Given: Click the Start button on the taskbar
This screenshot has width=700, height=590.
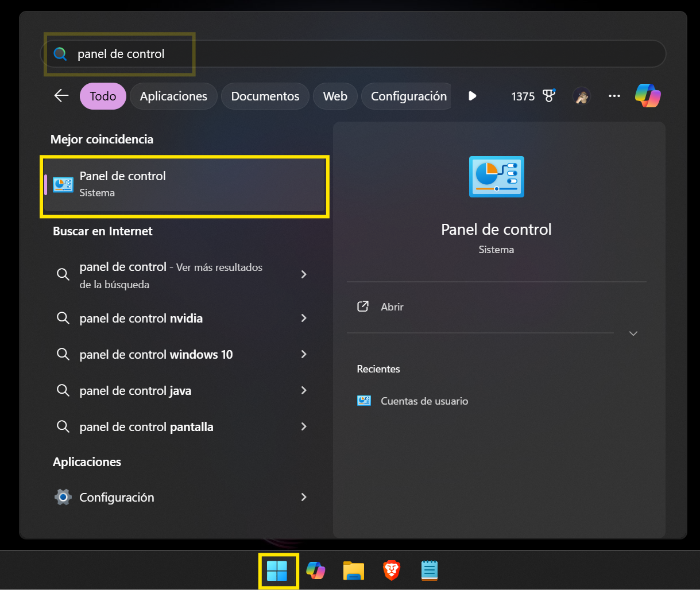Looking at the screenshot, I should coord(279,570).
